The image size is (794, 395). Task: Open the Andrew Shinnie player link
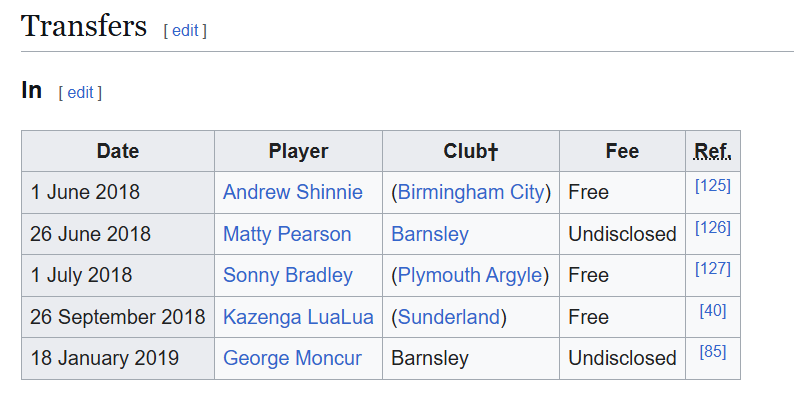293,192
